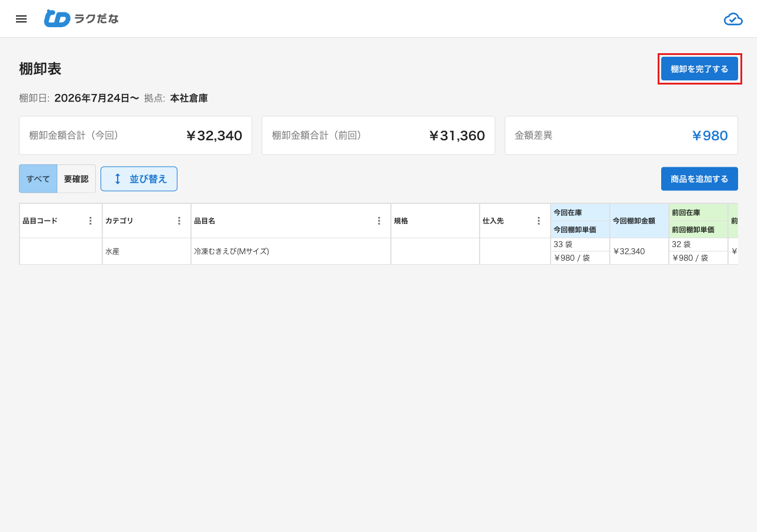Click the 32 袋 previous stock cell
The image size is (757, 532).
(x=698, y=245)
